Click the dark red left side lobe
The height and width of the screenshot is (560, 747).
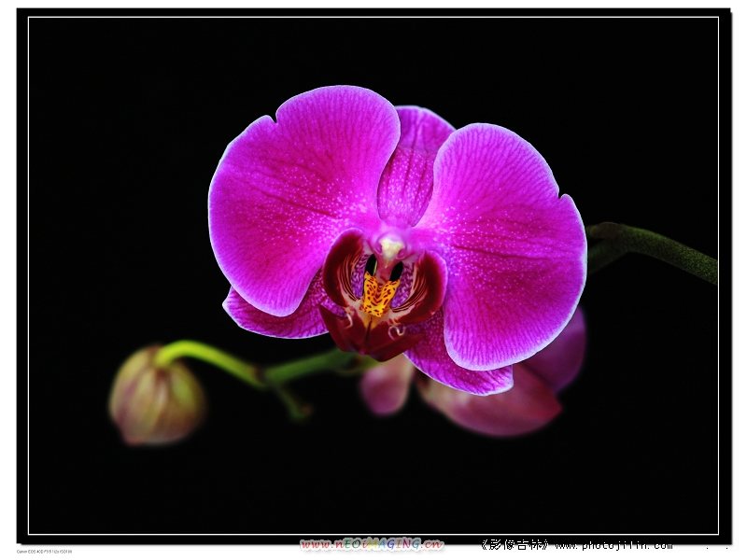(341, 271)
